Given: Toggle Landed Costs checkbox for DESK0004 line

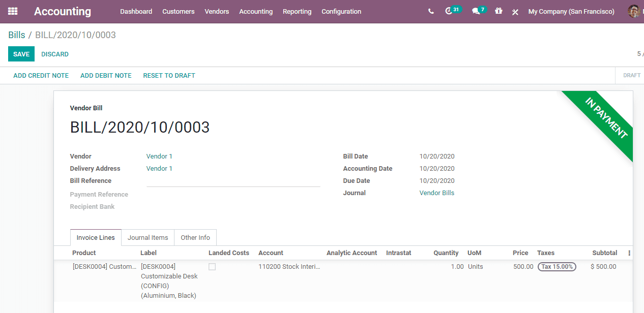Looking at the screenshot, I should click(x=212, y=266).
